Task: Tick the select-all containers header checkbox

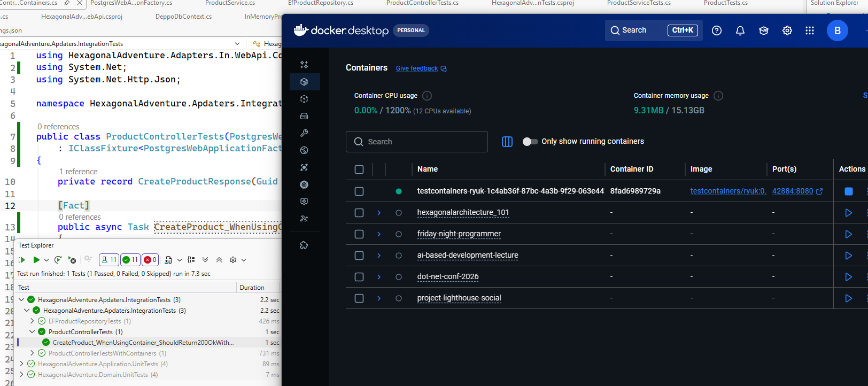Action: 359,169
